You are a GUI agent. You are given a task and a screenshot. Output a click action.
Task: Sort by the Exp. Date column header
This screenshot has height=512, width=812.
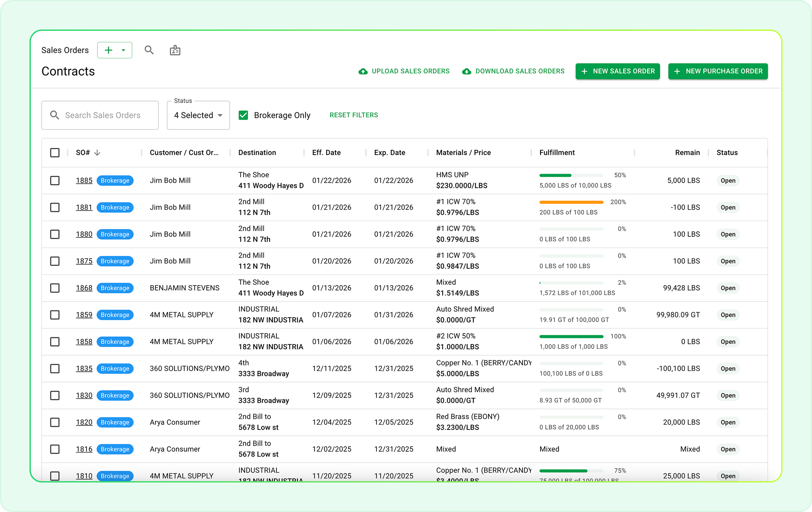point(389,153)
